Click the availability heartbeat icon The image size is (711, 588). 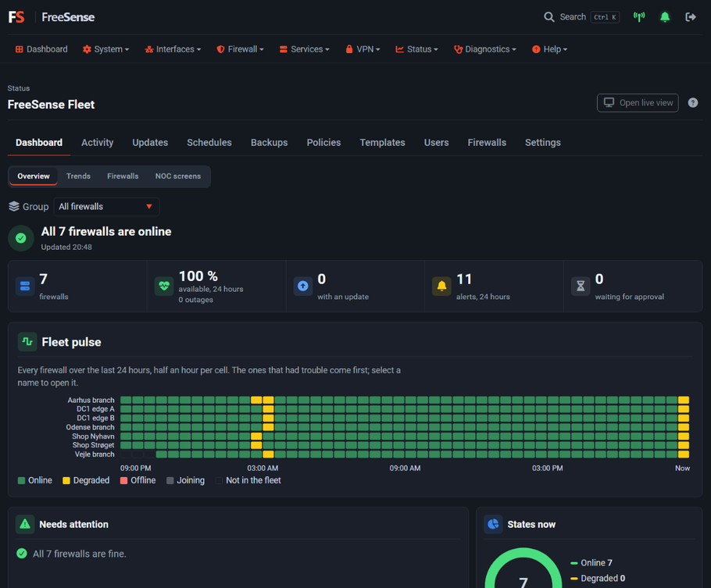pyautogui.click(x=164, y=286)
